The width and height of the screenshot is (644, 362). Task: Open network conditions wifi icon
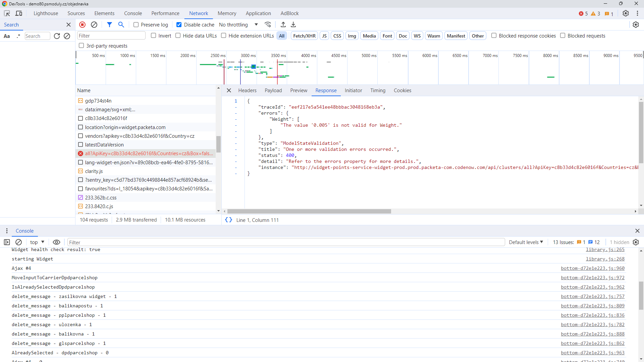(x=268, y=24)
